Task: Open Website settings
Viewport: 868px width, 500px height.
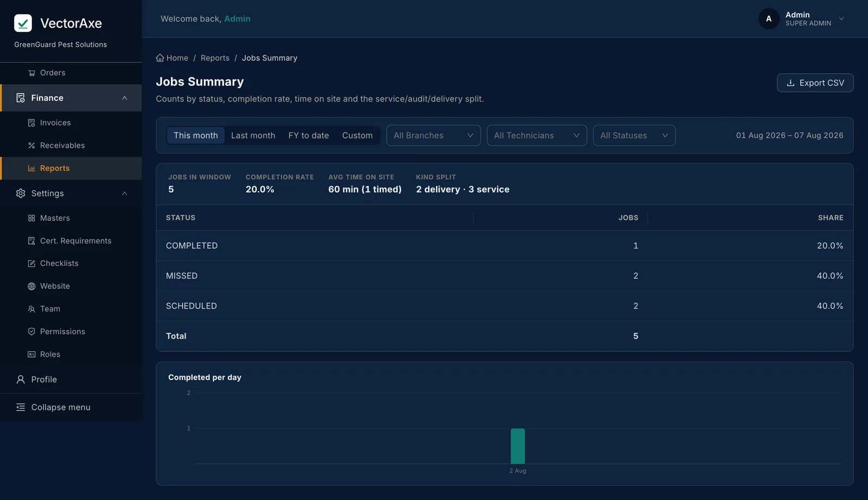Action: coord(71,286)
